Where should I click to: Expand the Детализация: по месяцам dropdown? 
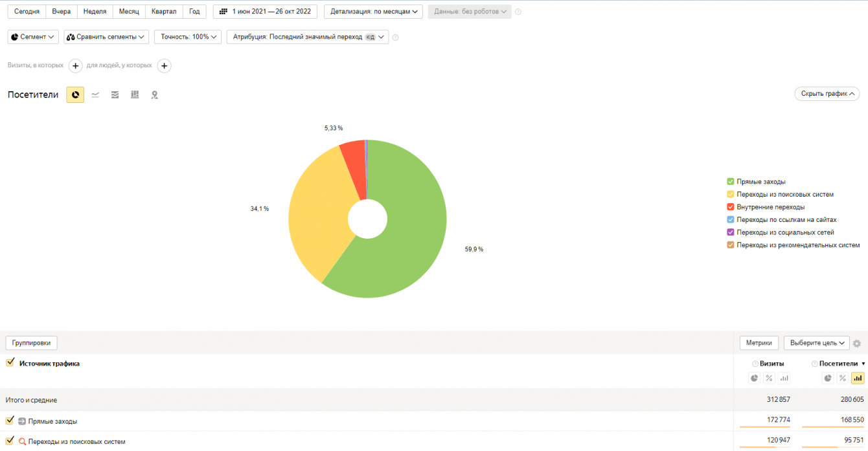(373, 12)
